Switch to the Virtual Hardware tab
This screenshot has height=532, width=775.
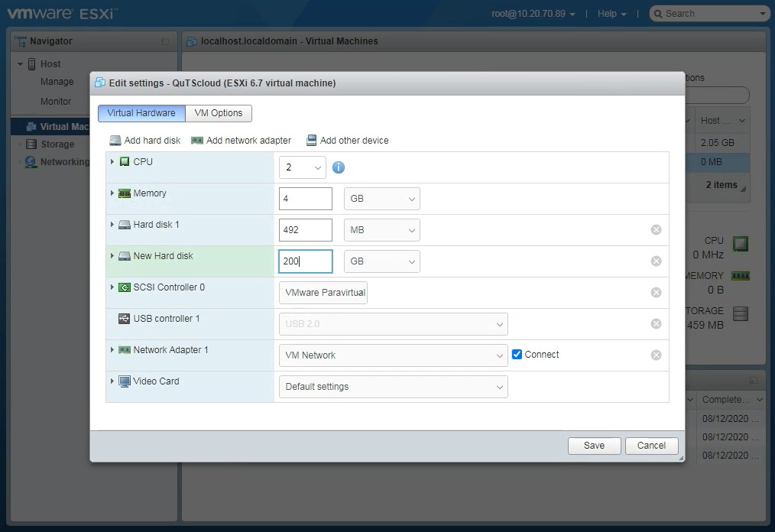[x=141, y=113]
